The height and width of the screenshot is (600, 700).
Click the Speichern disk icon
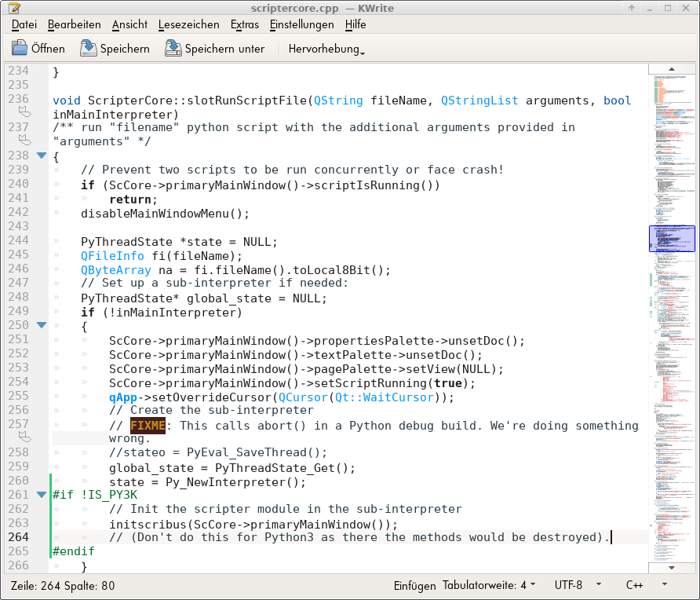[x=89, y=49]
